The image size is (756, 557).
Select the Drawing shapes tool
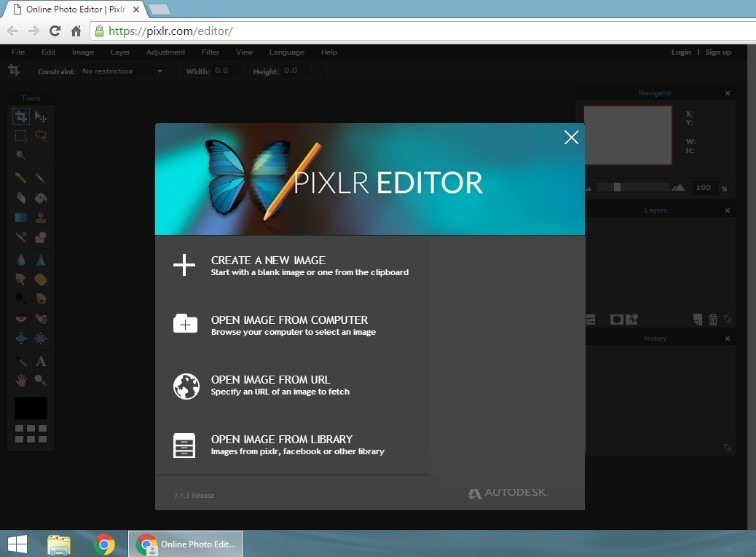(x=40, y=236)
